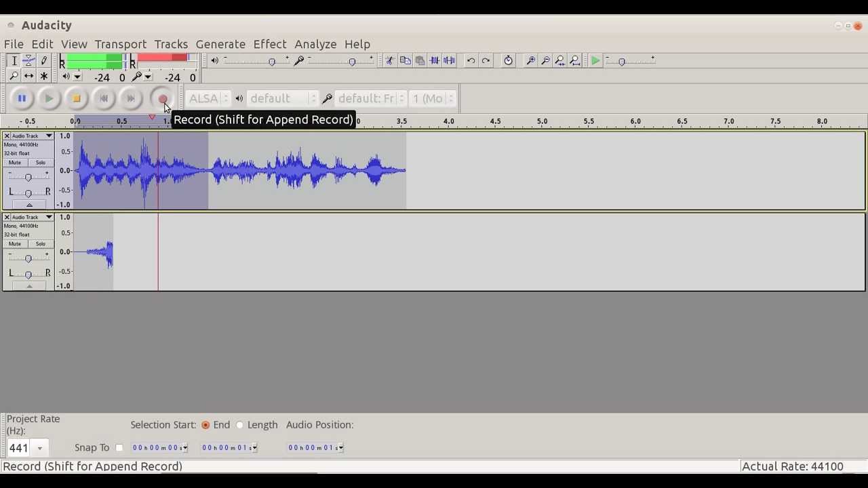The image size is (868, 488).
Task: Click the Pause transport button
Action: click(x=22, y=99)
